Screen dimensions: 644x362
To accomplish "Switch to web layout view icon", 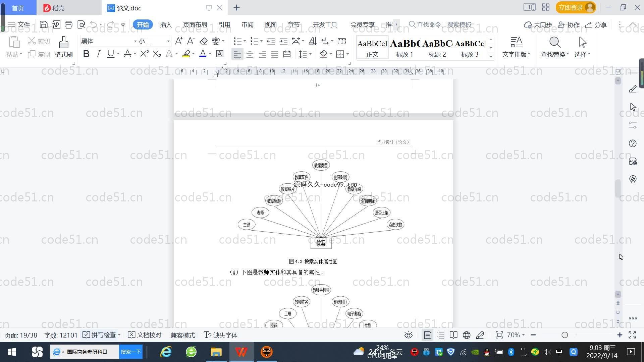I will coord(467,335).
